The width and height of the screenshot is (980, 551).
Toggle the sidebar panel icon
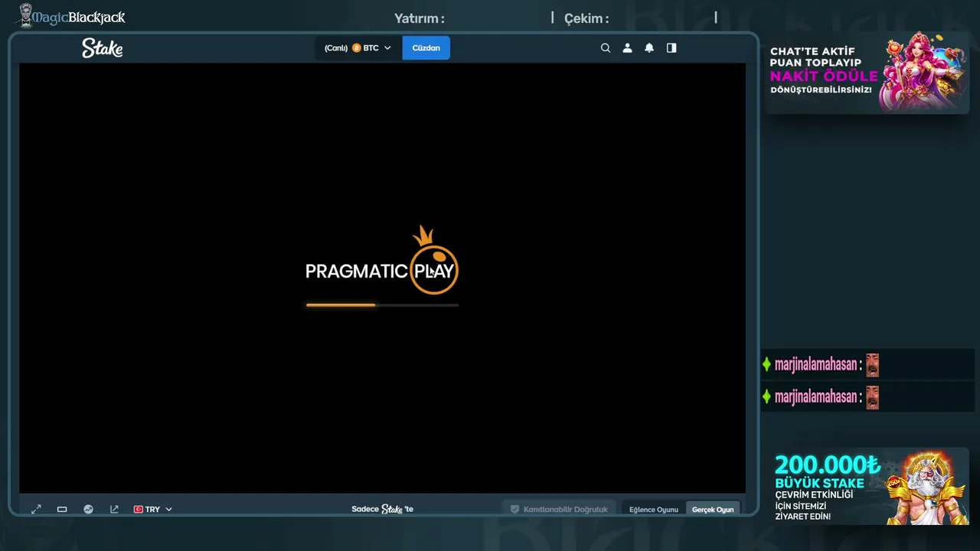coord(671,48)
